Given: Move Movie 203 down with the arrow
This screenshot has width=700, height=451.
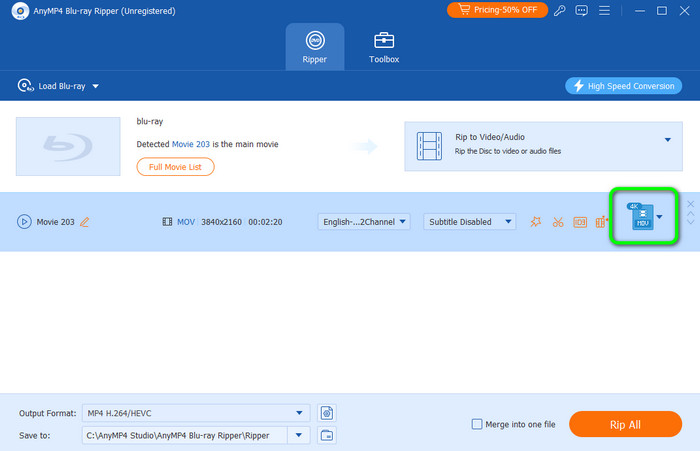Looking at the screenshot, I should [690, 222].
